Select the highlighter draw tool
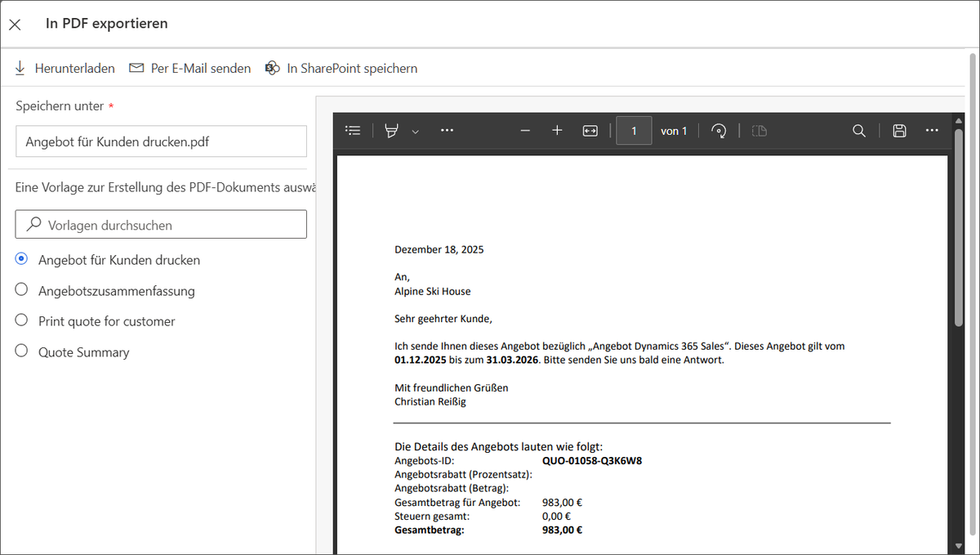980x555 pixels. (x=392, y=131)
